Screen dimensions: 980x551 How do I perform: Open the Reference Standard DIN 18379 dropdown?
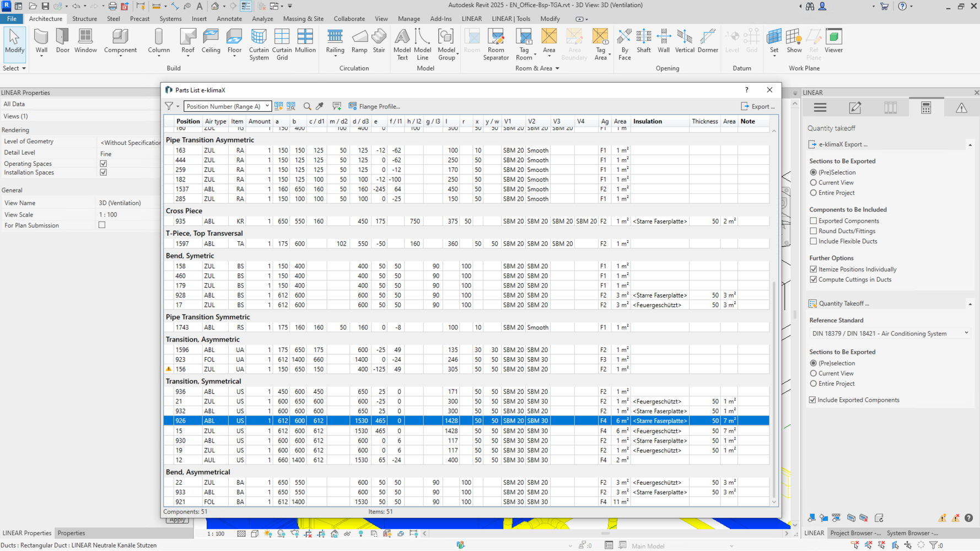(890, 333)
